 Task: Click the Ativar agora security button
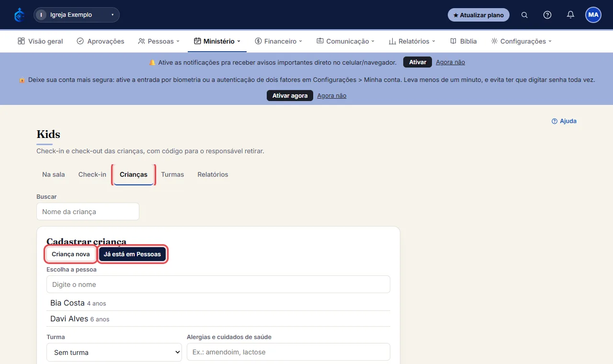coord(290,96)
